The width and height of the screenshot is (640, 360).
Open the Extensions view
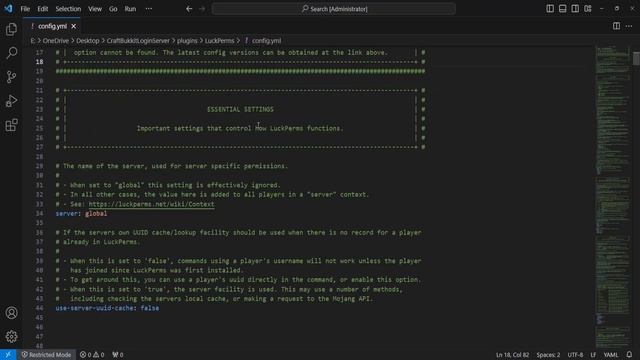(11, 125)
